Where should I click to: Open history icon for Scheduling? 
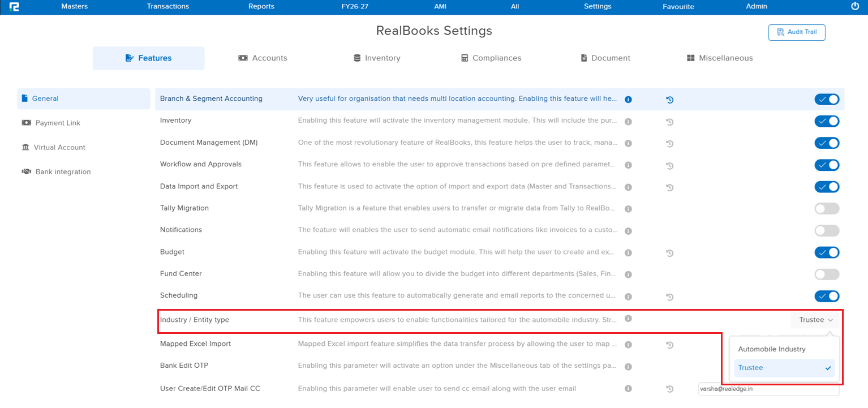(669, 297)
